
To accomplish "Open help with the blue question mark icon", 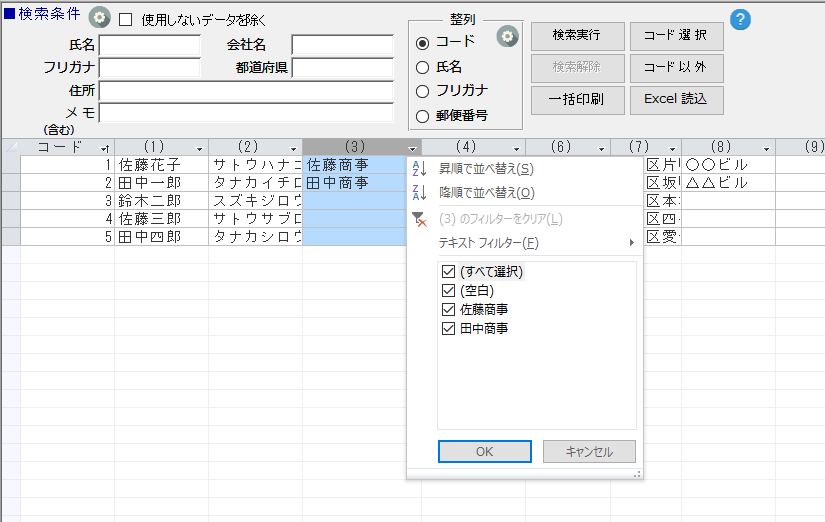I will pos(740,19).
